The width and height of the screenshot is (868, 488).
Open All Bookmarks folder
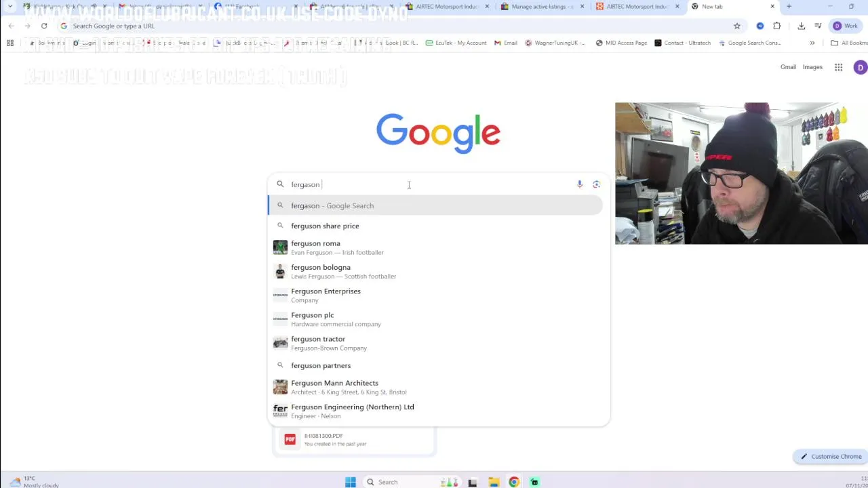[x=850, y=43]
